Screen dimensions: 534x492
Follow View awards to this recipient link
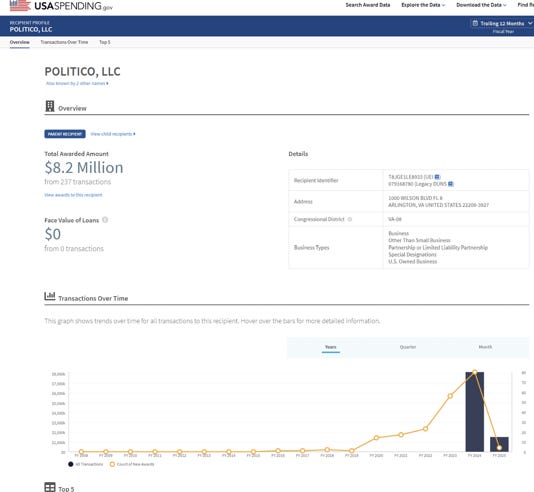pos(73,195)
